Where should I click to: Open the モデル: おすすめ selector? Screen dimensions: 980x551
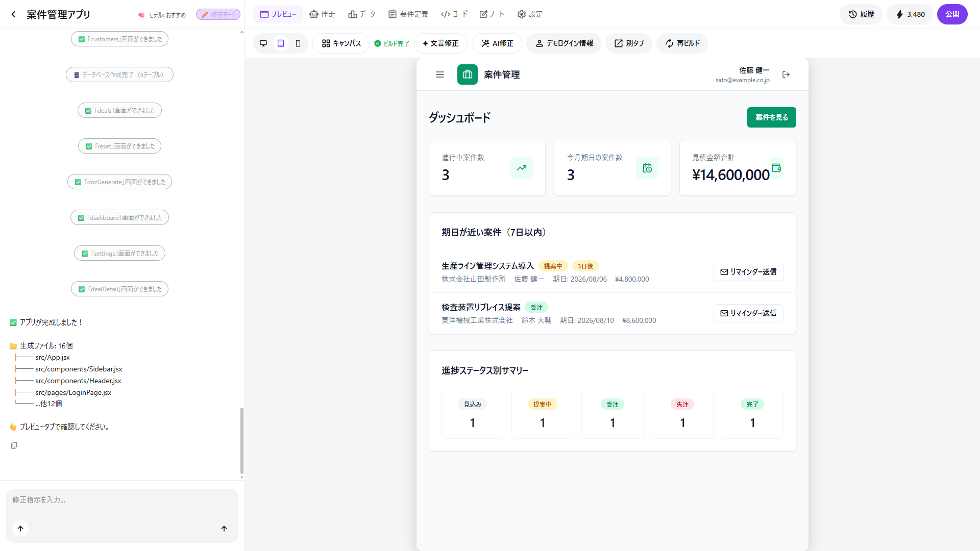point(162,15)
